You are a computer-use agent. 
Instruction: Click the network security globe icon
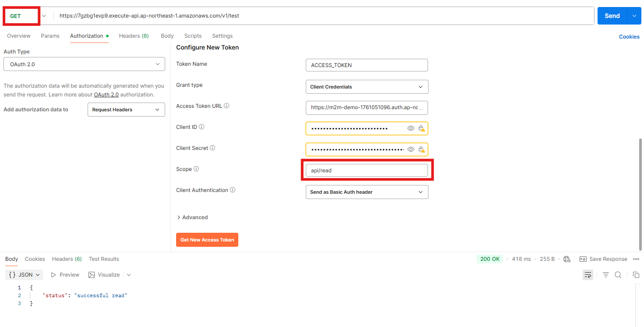click(x=567, y=259)
